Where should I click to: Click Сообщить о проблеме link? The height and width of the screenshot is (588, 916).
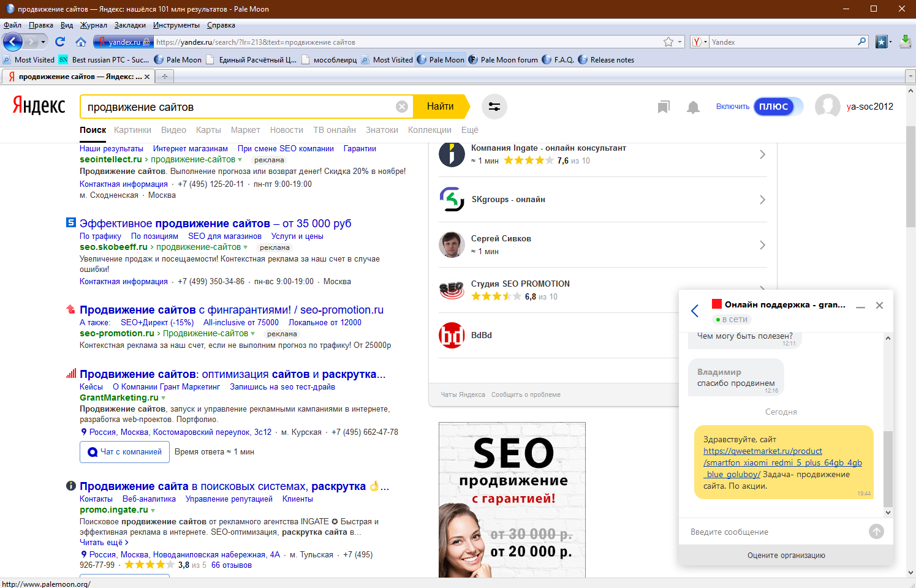pyautogui.click(x=526, y=395)
